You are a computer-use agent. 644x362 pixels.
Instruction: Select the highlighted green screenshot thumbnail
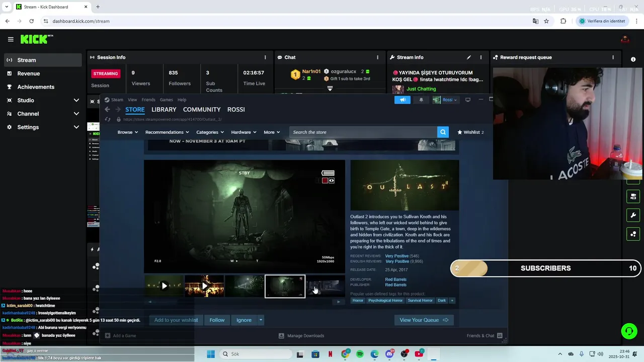(285, 286)
